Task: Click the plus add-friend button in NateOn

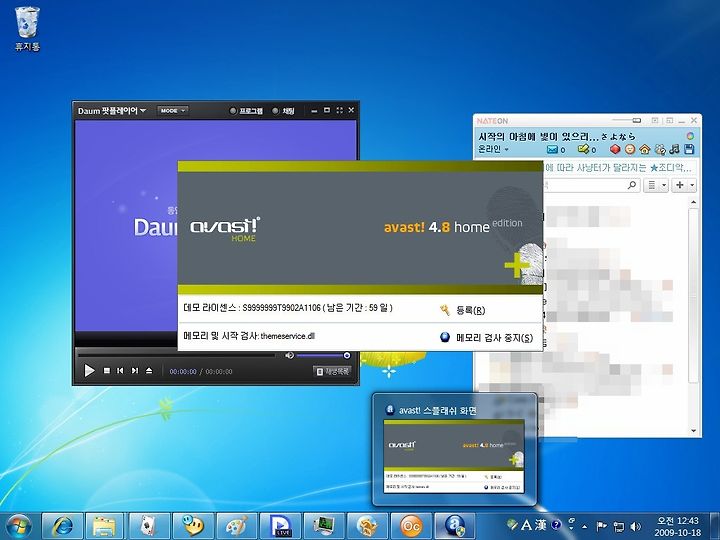Action: pyautogui.click(x=680, y=186)
